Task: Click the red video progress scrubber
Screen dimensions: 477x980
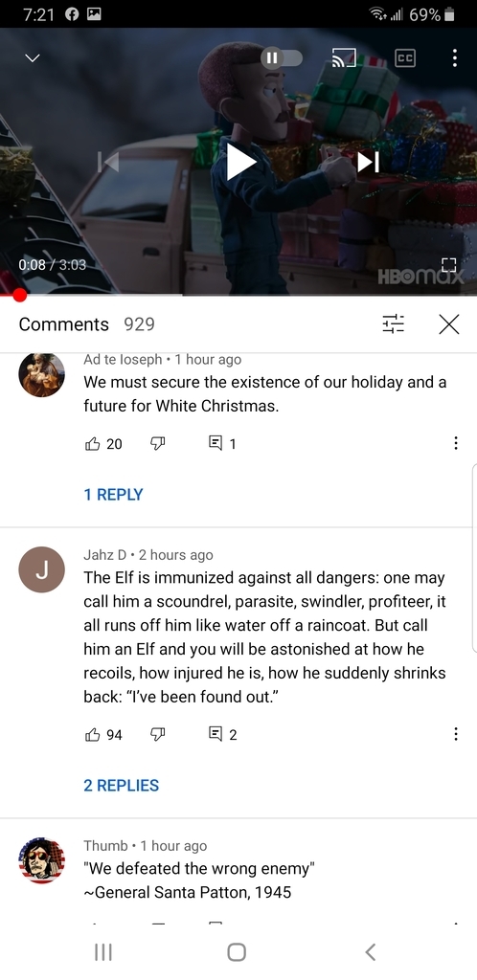Action: tap(20, 295)
